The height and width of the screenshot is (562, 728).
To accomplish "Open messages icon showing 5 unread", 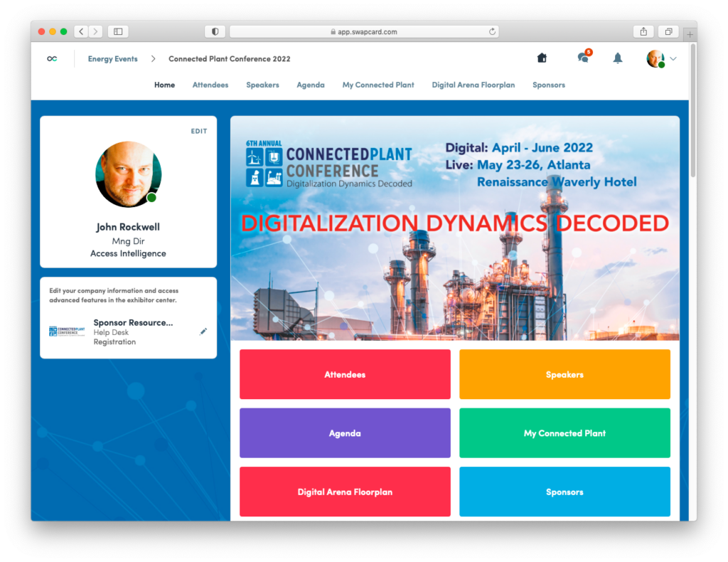I will click(582, 58).
